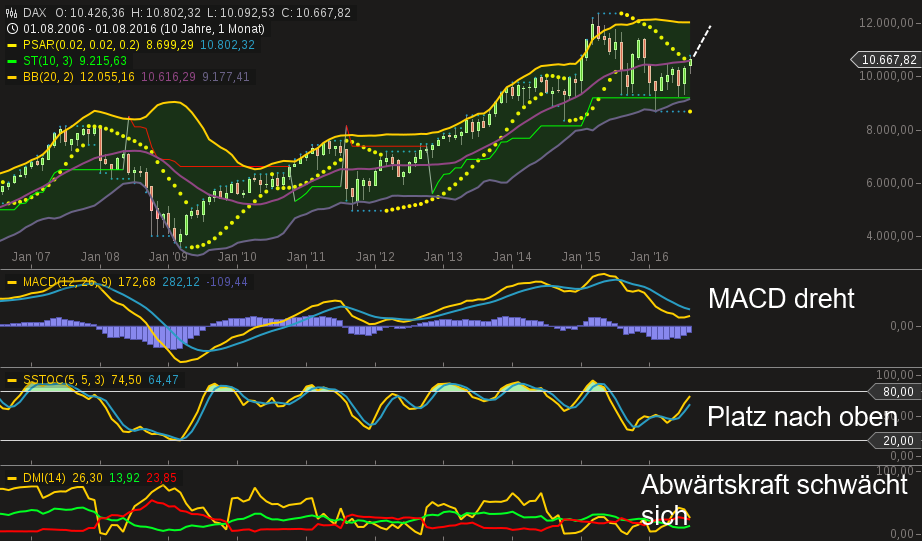Screen dimensions: 922x541
Task: Click the yellow BB legend color marker
Action: 12,77
